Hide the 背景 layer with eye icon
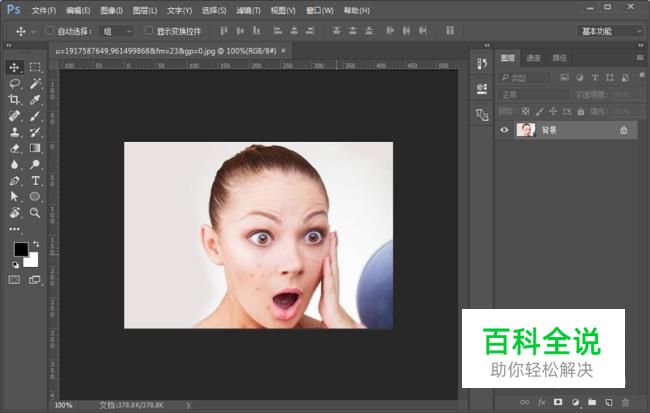Viewport: 650px width, 413px height. click(504, 130)
